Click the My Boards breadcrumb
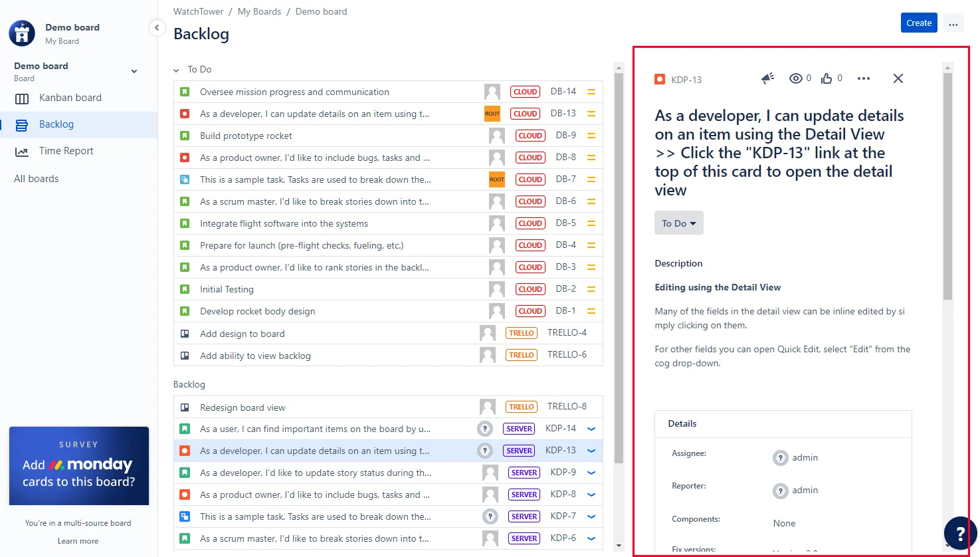 point(259,11)
